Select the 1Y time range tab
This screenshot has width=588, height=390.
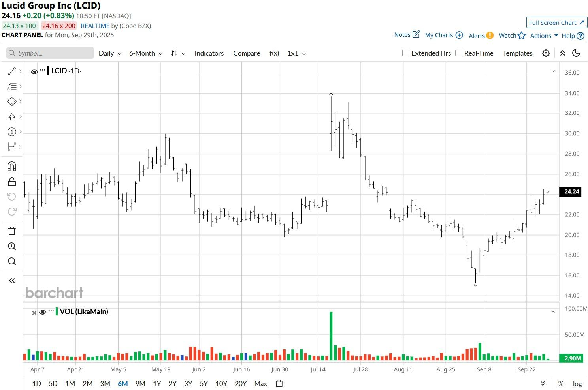[x=157, y=384]
